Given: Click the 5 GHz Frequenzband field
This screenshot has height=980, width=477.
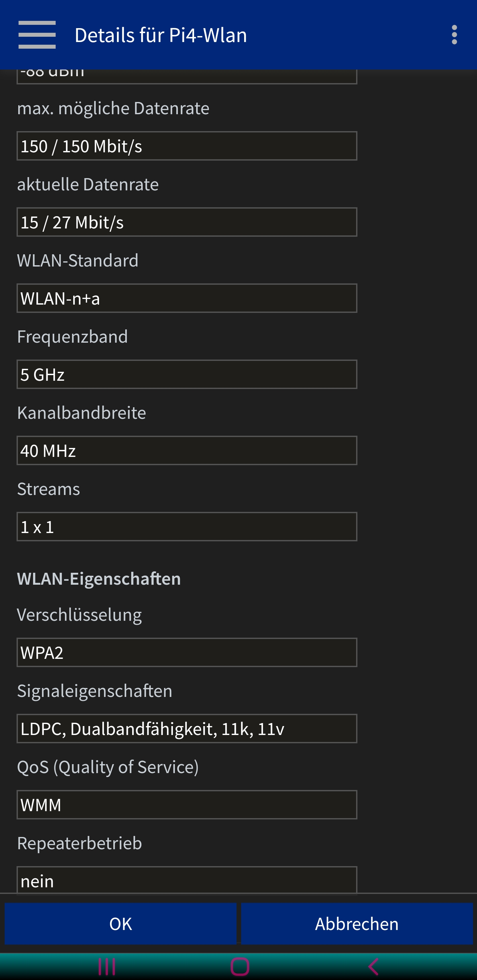Looking at the screenshot, I should coord(187,374).
